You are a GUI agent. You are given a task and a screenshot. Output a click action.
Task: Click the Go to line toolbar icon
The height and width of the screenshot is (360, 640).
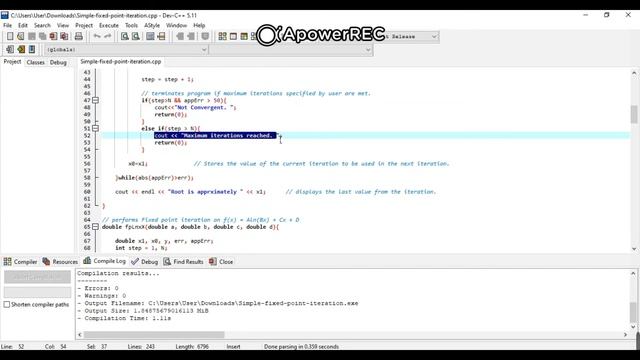point(161,36)
